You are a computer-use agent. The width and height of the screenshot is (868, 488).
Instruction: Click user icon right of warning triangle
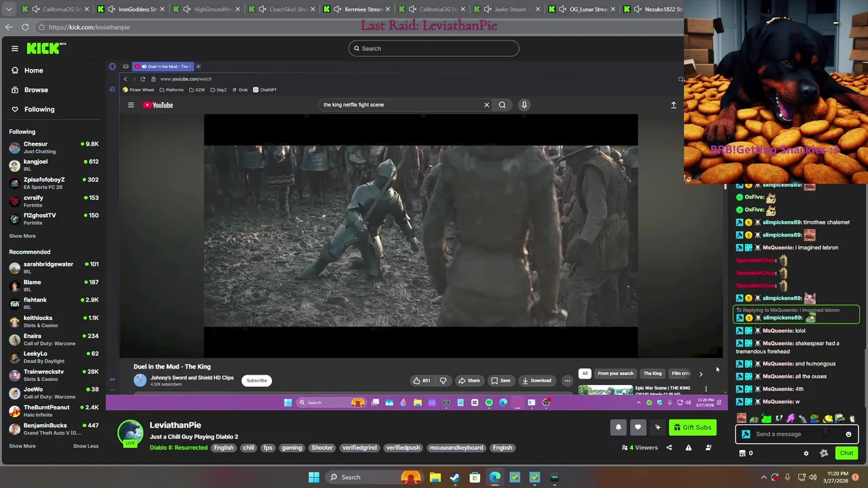(x=709, y=447)
